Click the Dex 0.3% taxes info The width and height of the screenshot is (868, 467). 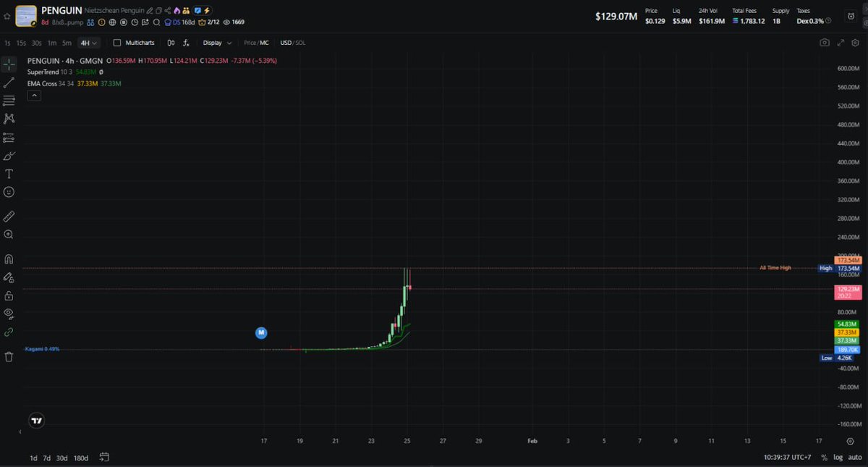[813, 21]
